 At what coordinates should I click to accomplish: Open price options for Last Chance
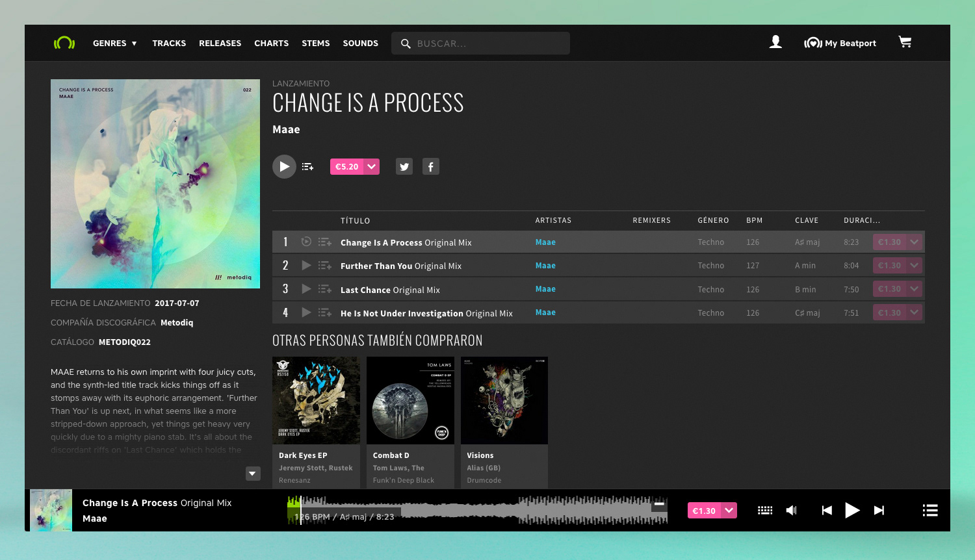[x=915, y=289]
